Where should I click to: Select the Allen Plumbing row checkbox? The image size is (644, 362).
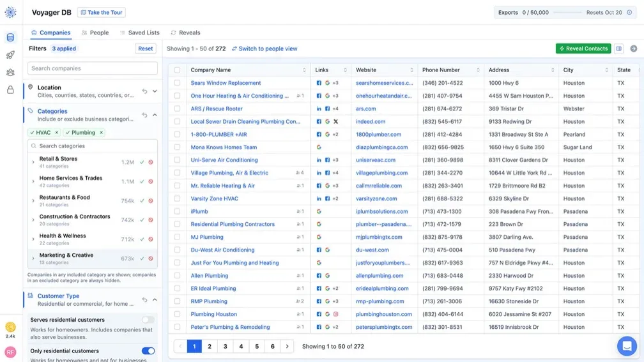177,275
